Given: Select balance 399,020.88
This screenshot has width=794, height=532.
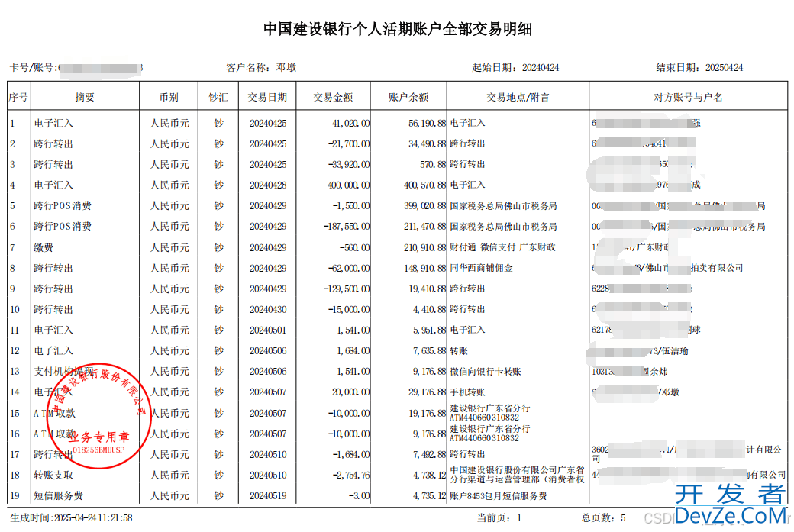Looking at the screenshot, I should 425,206.
